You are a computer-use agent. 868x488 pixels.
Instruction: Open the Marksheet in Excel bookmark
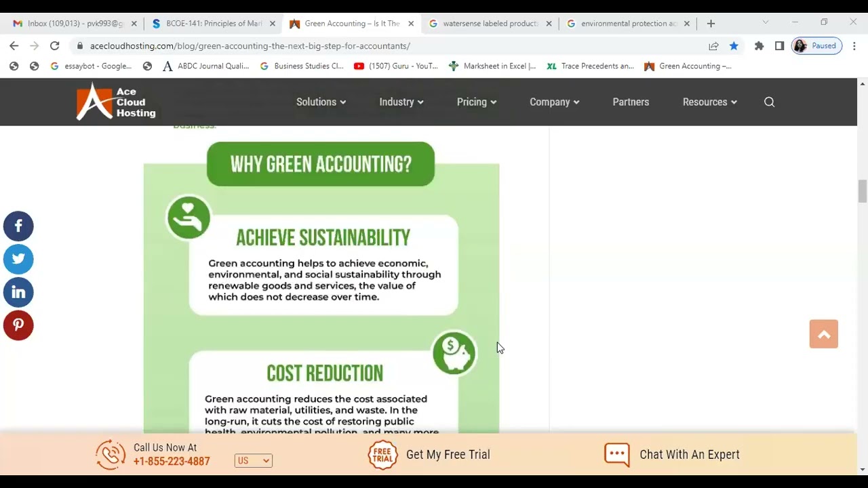pyautogui.click(x=492, y=66)
